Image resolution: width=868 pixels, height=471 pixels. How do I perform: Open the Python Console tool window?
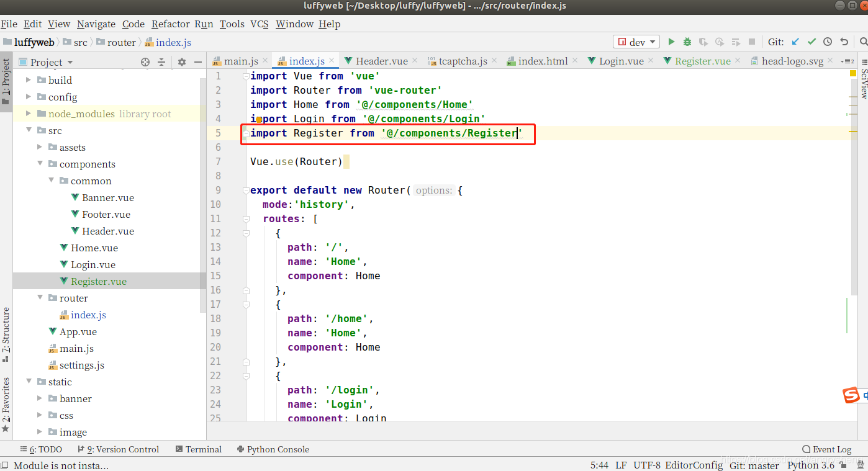click(x=273, y=449)
